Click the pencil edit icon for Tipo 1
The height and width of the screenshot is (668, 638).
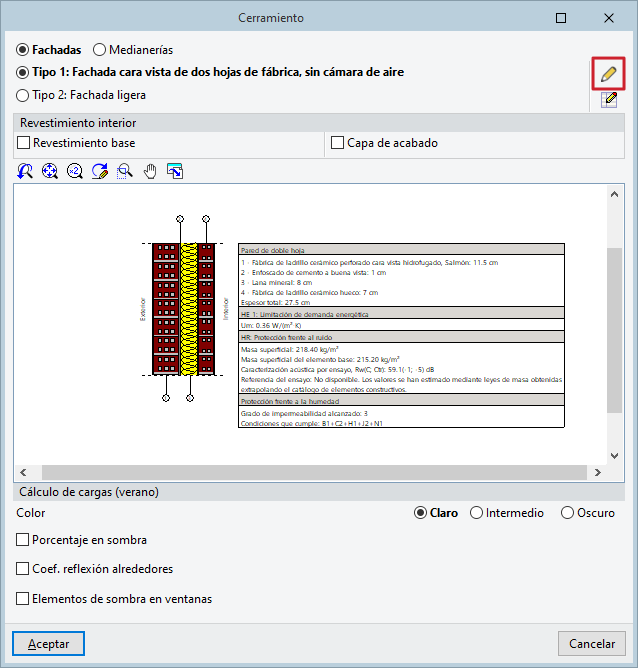coord(608,74)
